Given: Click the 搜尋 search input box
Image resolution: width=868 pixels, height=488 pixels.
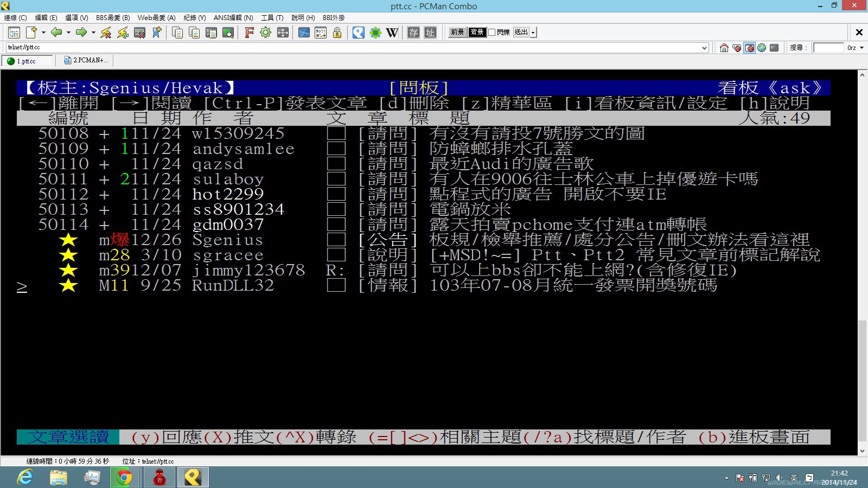Looking at the screenshot, I should tap(828, 48).
